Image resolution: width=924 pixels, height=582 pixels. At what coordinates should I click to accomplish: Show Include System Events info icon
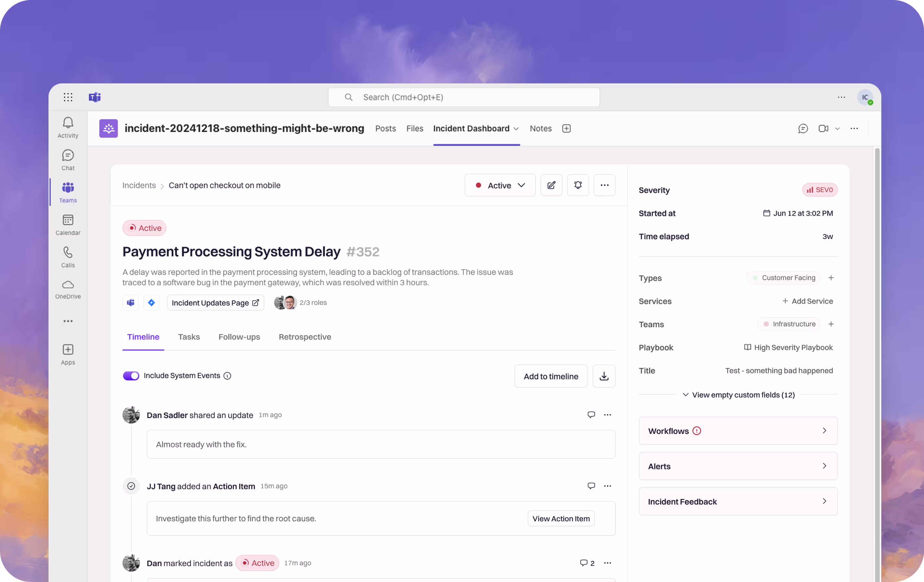pyautogui.click(x=227, y=376)
